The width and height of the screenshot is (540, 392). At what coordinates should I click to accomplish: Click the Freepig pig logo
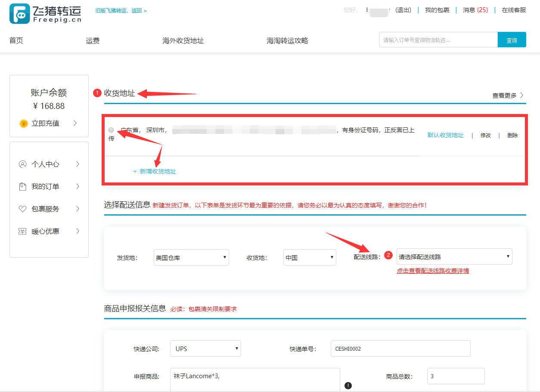19,14
